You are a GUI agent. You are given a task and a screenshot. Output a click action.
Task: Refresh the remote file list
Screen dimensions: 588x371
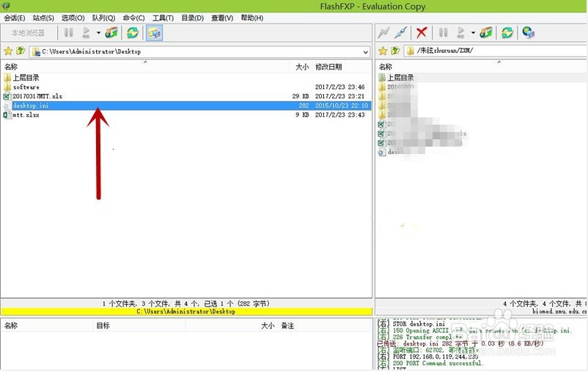507,33
